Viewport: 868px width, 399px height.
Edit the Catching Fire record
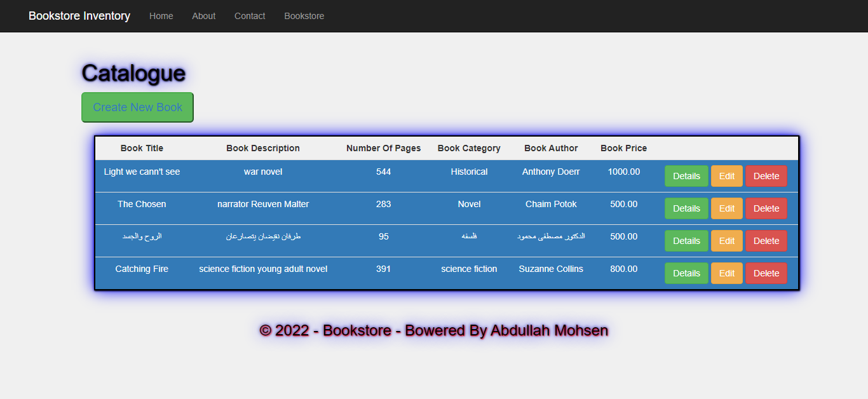coord(726,273)
